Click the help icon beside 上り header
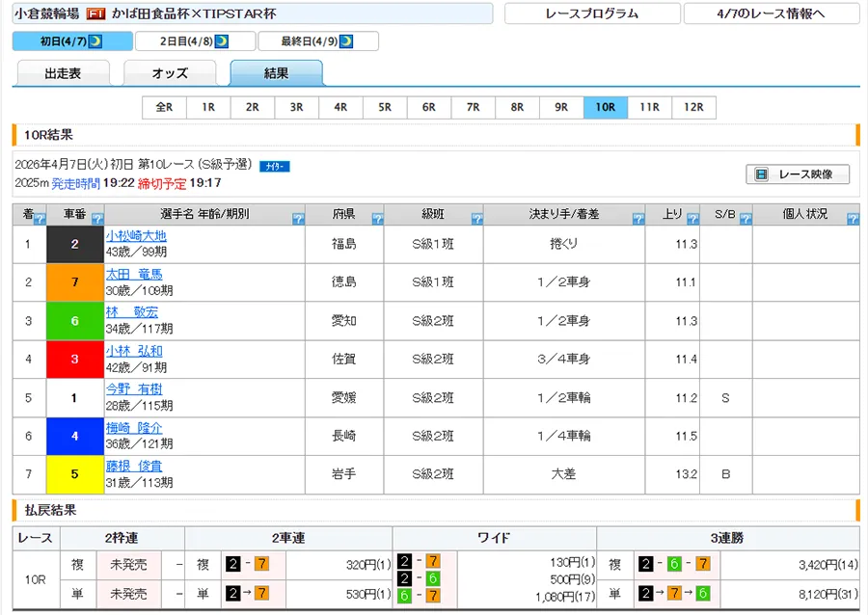This screenshot has height=615, width=868. click(x=691, y=220)
